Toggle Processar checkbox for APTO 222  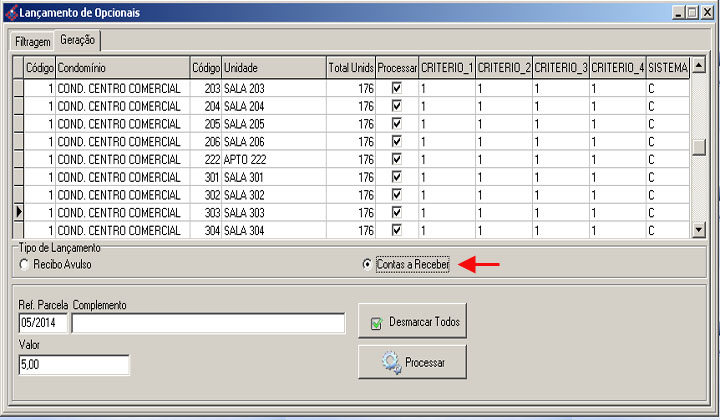coord(397,159)
